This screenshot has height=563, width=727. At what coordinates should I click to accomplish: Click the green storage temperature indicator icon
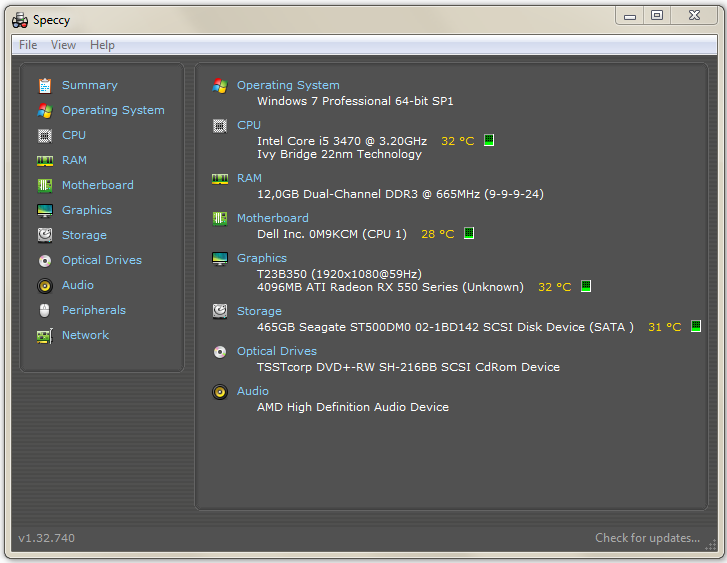(x=695, y=326)
